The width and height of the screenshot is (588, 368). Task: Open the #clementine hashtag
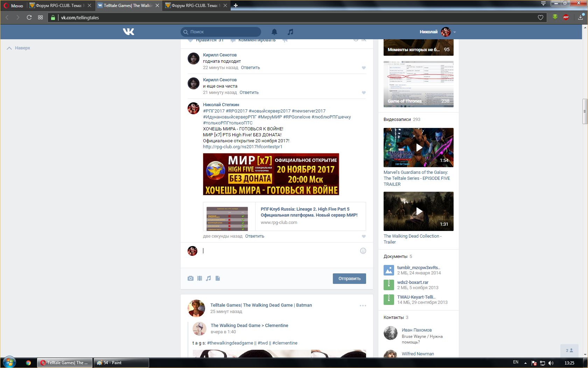tap(285, 343)
